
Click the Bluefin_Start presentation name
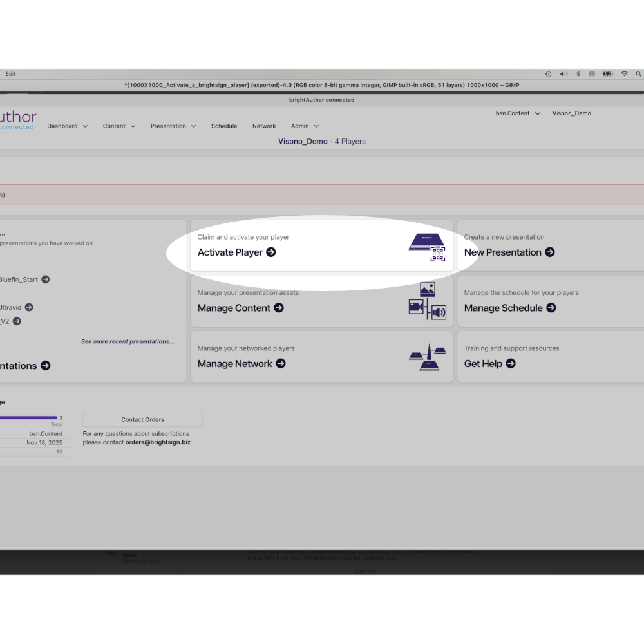(x=19, y=279)
